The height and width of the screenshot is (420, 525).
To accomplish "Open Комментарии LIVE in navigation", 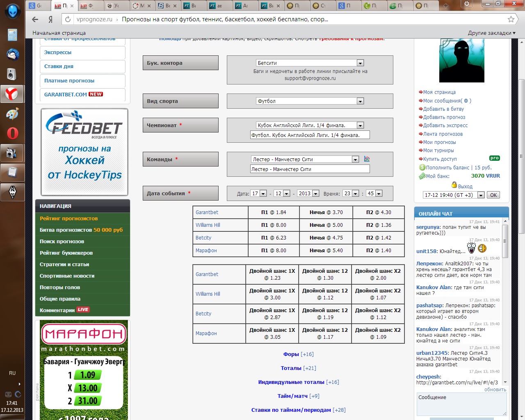I will 64,310.
